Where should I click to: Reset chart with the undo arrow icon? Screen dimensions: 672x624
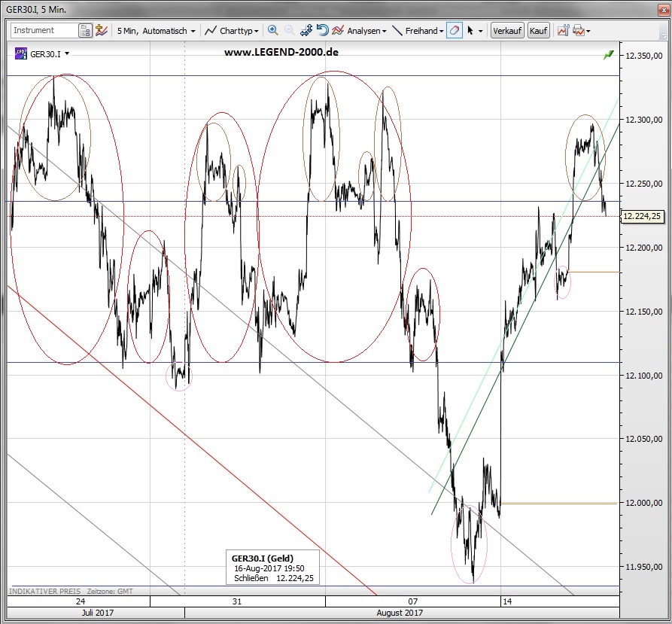click(x=322, y=31)
